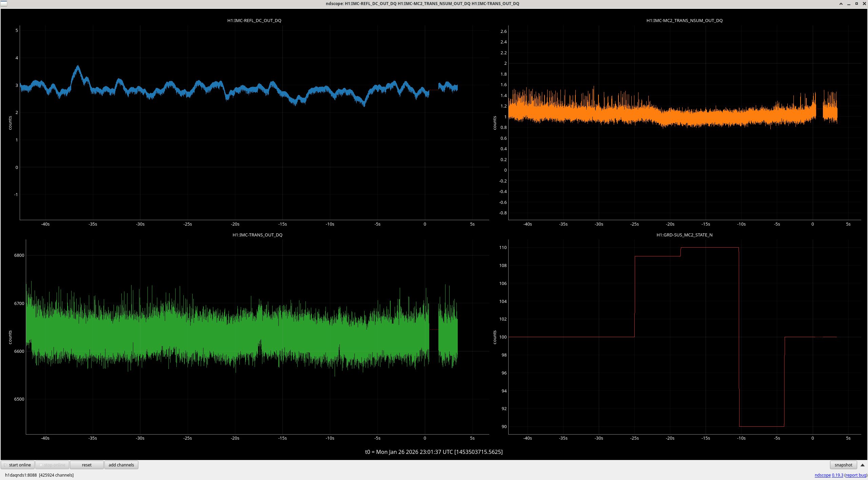Click the window menu icon in title bar
Screen dimensions: 868x480
(x=4, y=3)
